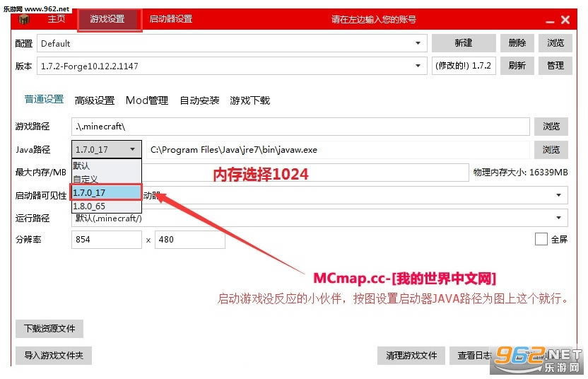This screenshot has height=379, width=588.
Task: Expand the 运行路径 dropdown
Action: pyautogui.click(x=558, y=218)
